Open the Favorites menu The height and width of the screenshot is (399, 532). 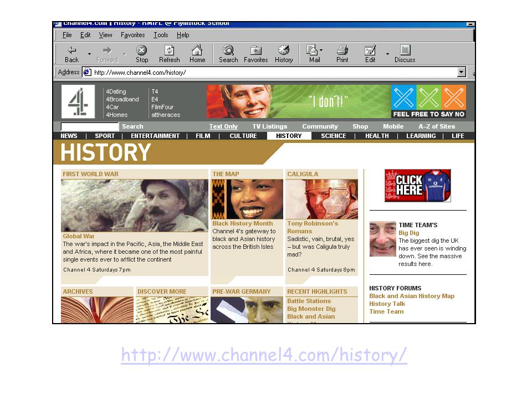pos(132,35)
